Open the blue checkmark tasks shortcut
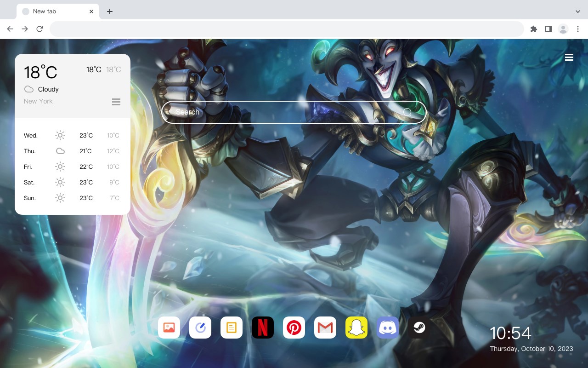The width and height of the screenshot is (588, 368). click(200, 328)
